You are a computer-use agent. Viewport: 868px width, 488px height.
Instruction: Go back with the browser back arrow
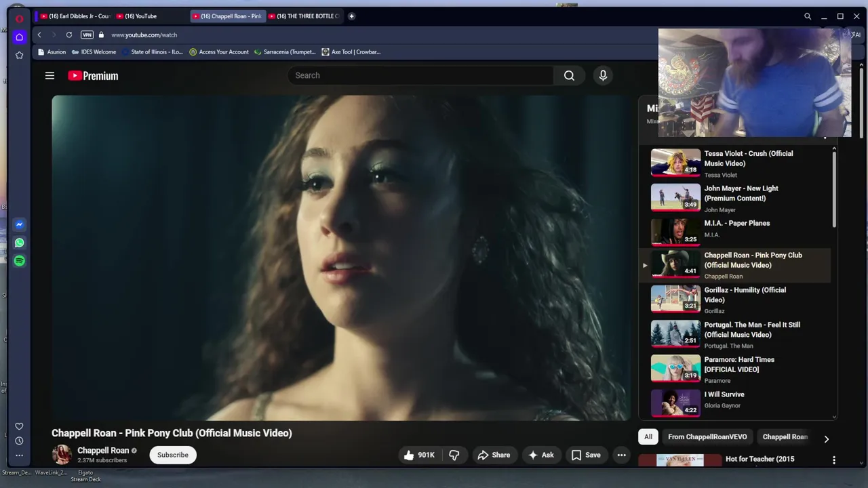tap(39, 35)
